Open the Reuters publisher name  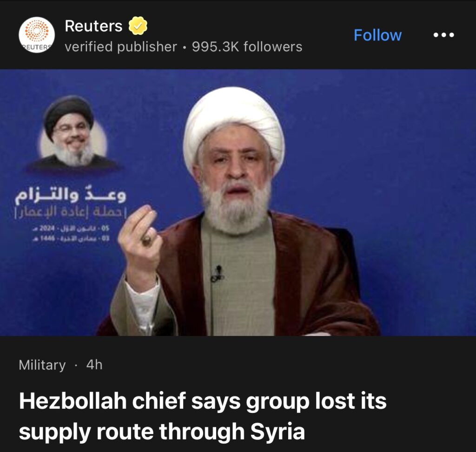point(93,26)
